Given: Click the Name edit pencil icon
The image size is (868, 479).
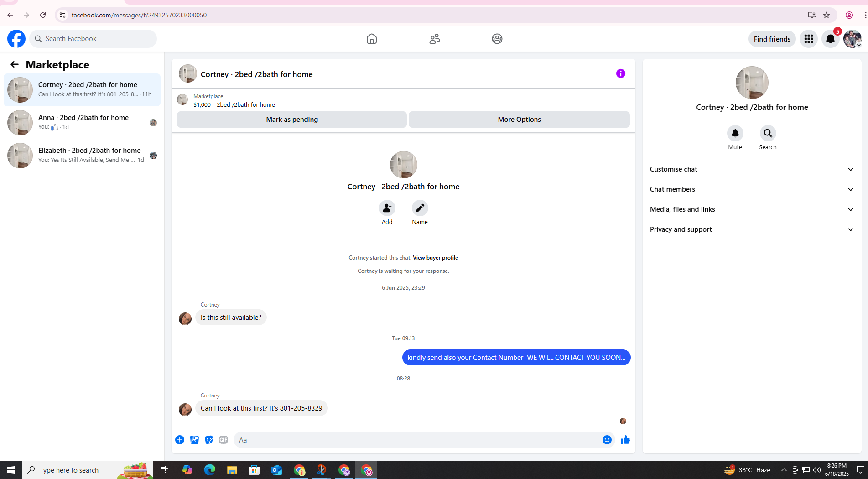Looking at the screenshot, I should [420, 208].
